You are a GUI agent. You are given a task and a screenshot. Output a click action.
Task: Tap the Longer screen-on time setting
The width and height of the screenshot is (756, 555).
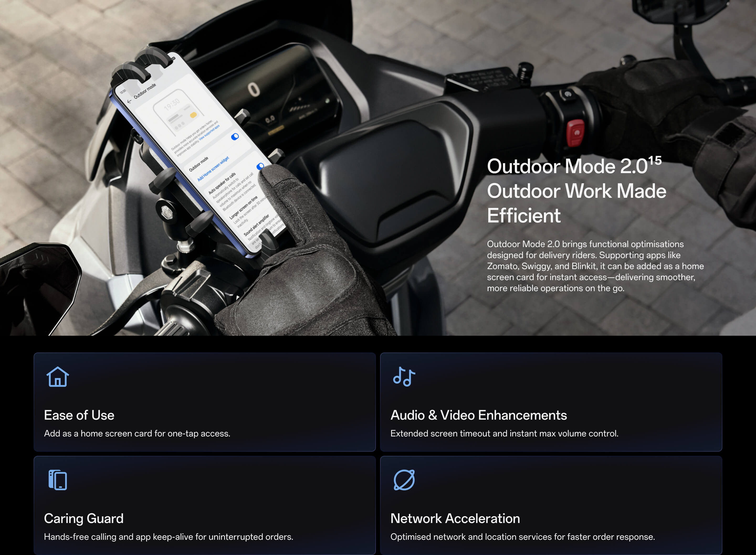243,208
